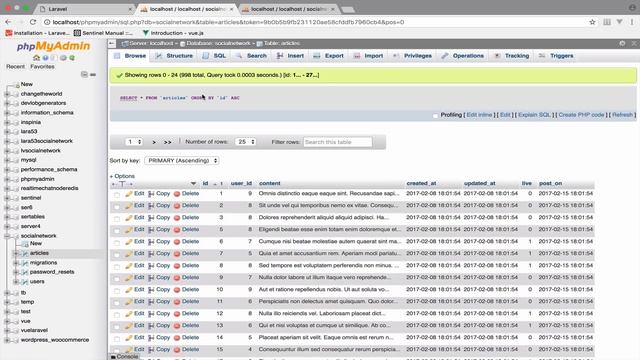
Task: Tick the checkbox for row id 10
Action: pyautogui.click(x=117, y=291)
